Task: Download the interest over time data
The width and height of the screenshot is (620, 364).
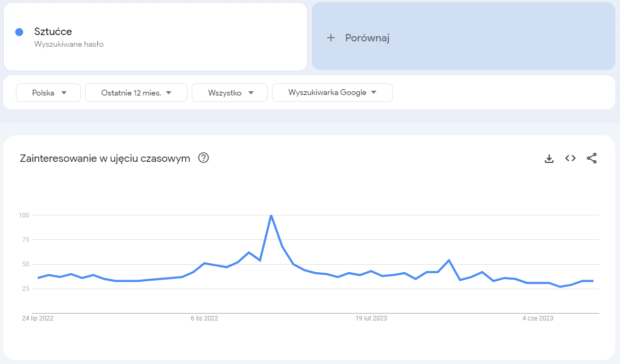Action: pyautogui.click(x=549, y=158)
